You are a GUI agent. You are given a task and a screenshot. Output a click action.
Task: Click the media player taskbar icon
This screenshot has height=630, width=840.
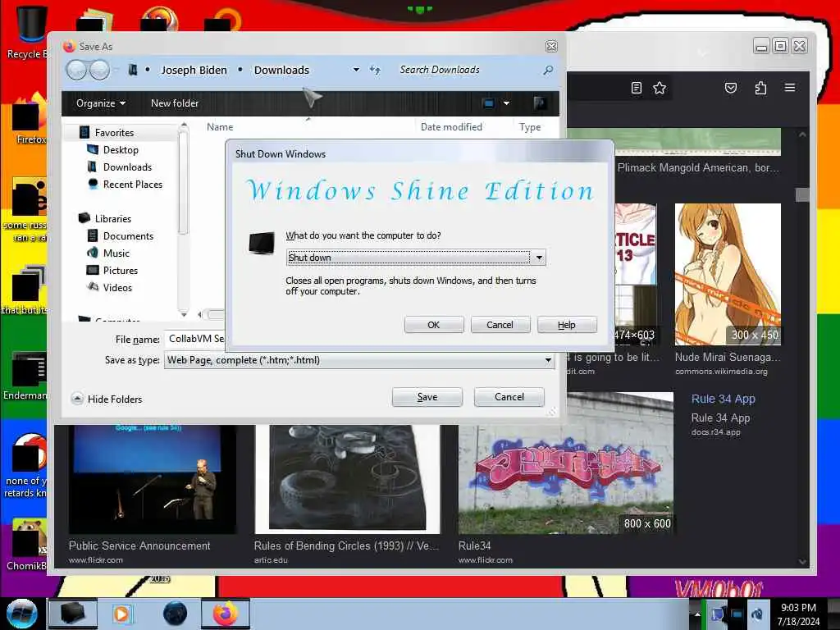click(121, 614)
